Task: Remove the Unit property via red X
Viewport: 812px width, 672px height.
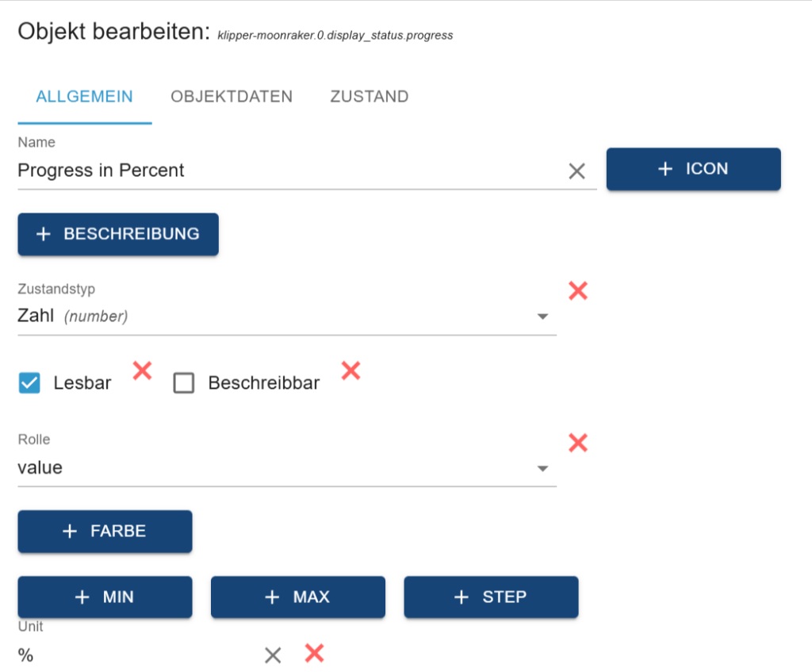Action: [x=315, y=654]
